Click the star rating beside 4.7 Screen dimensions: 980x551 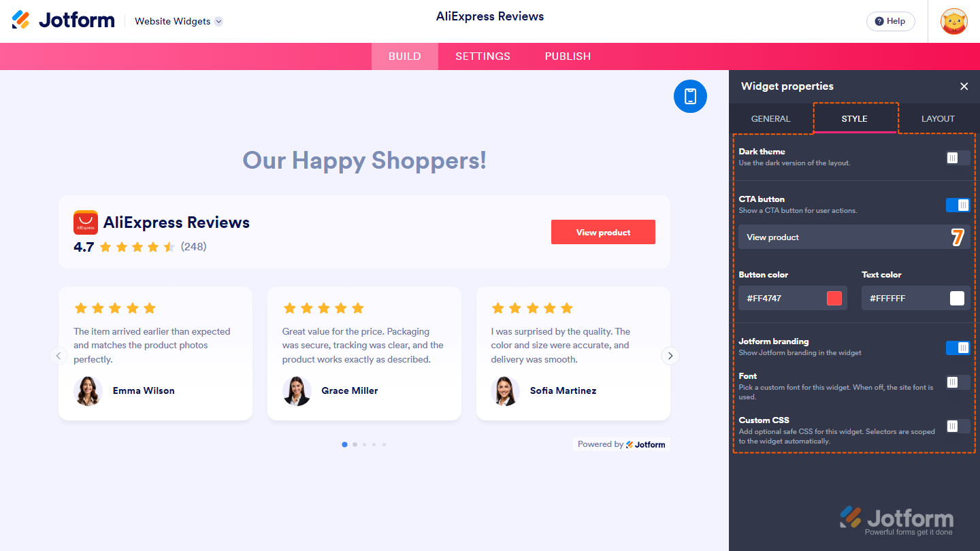(137, 247)
